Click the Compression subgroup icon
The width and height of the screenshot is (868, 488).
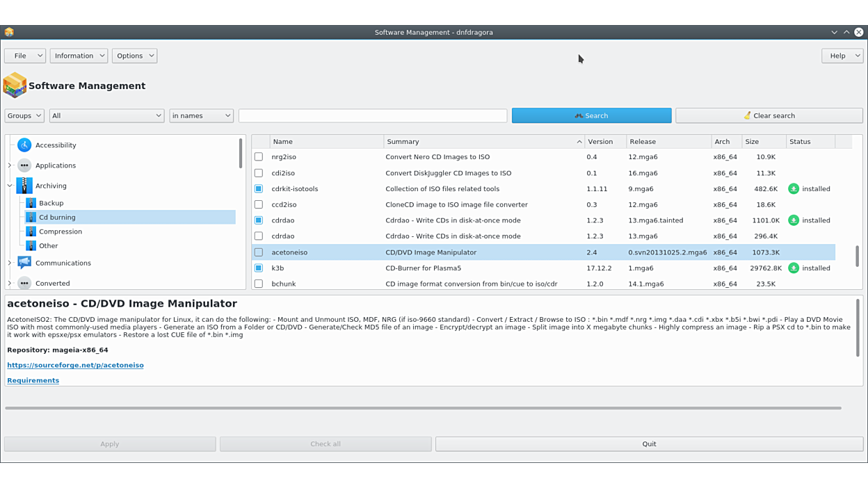[31, 231]
